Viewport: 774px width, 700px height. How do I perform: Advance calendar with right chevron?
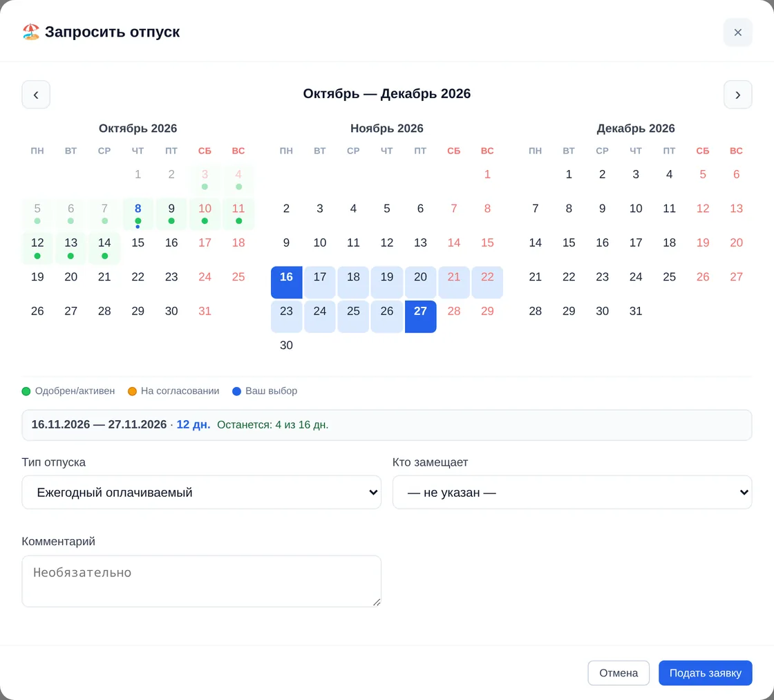[x=737, y=94]
